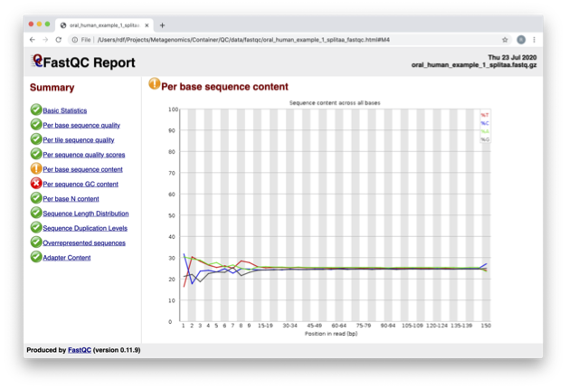Reload the page with the refresh icon
This screenshot has height=389, width=588.
62,40
